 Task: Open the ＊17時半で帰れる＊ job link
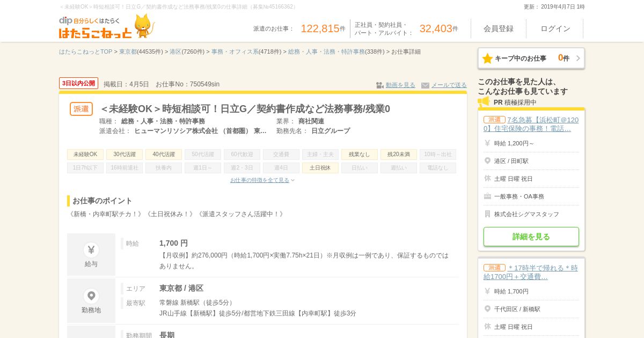[x=531, y=273]
